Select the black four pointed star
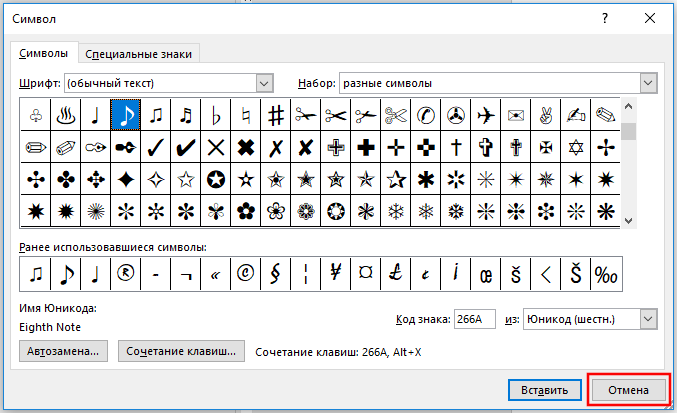Viewport: 677px width, 413px height. coord(125,179)
